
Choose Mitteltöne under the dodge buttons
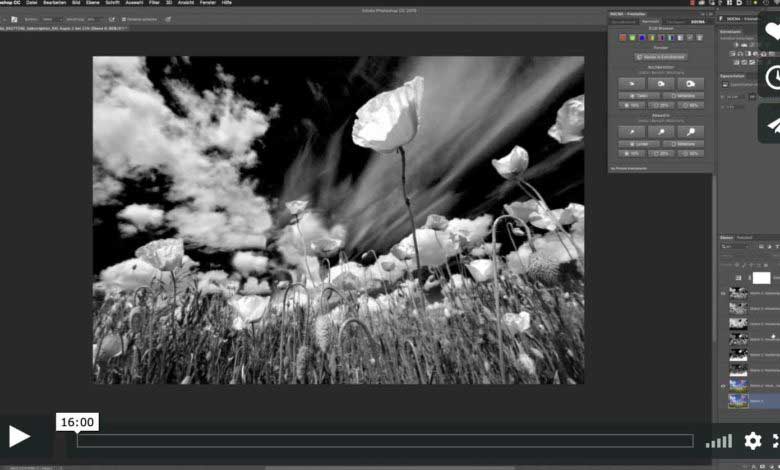point(683,144)
